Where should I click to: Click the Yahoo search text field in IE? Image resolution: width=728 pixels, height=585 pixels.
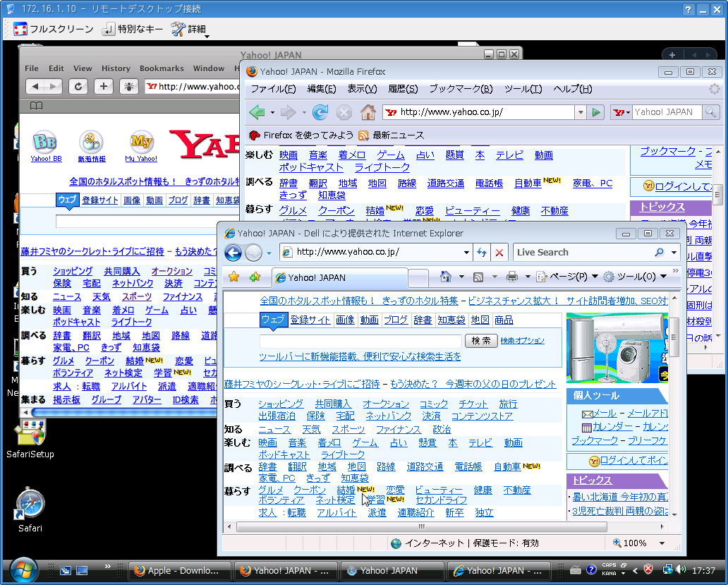click(360, 341)
